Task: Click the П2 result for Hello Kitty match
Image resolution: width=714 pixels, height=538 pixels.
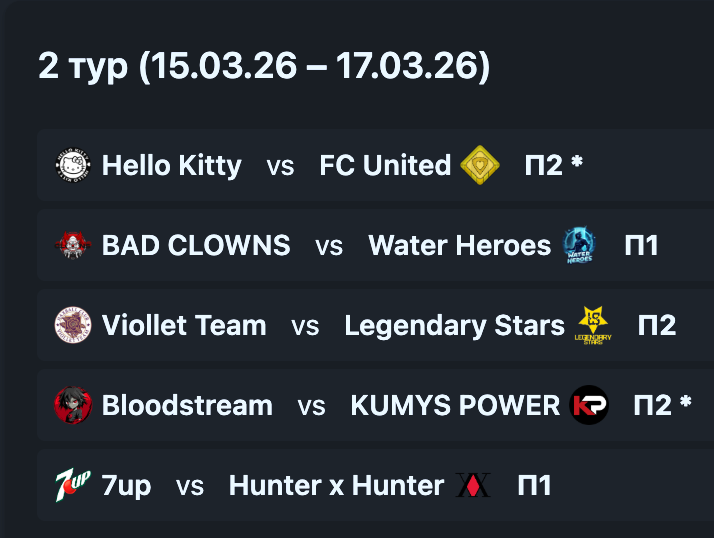Action: click(x=545, y=165)
